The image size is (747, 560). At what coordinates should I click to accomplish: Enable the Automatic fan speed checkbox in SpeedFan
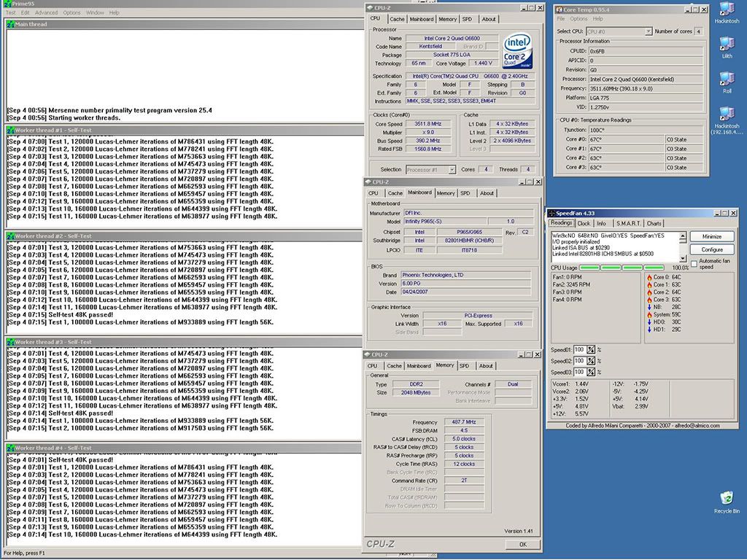point(694,264)
